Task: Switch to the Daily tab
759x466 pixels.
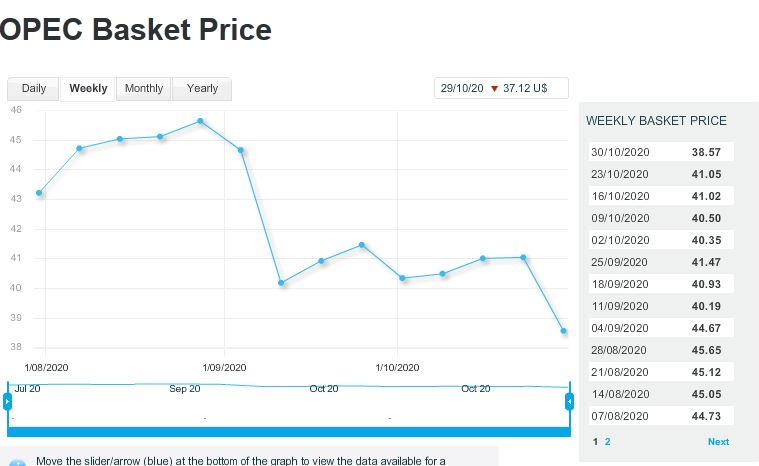Action: point(34,89)
